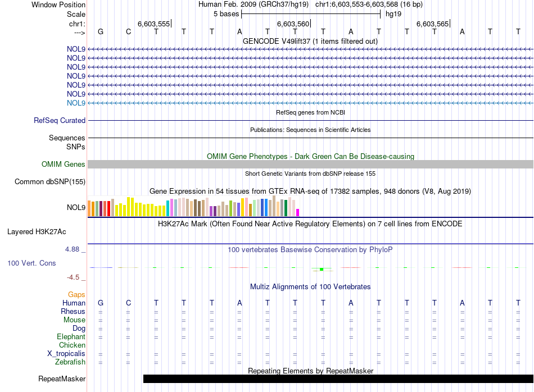Click the sequence direction arrow label

[x=79, y=33]
